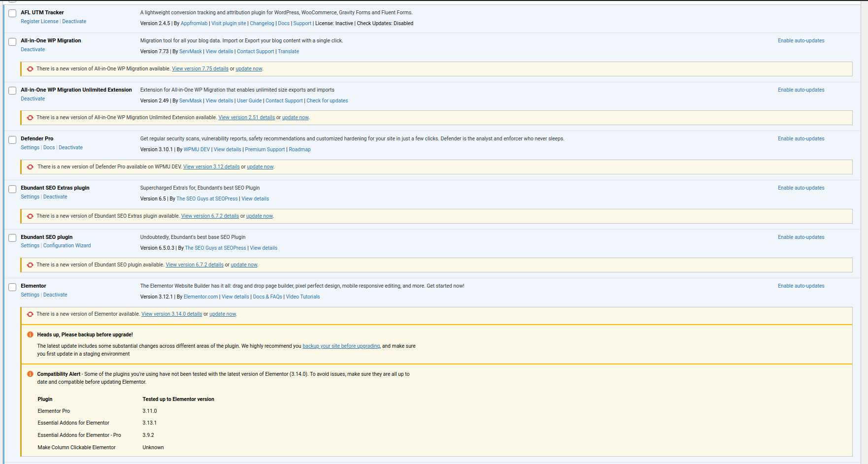Open Ebundant SEO Configuration Wizard
Viewport: 868px width, 464px height.
click(67, 246)
